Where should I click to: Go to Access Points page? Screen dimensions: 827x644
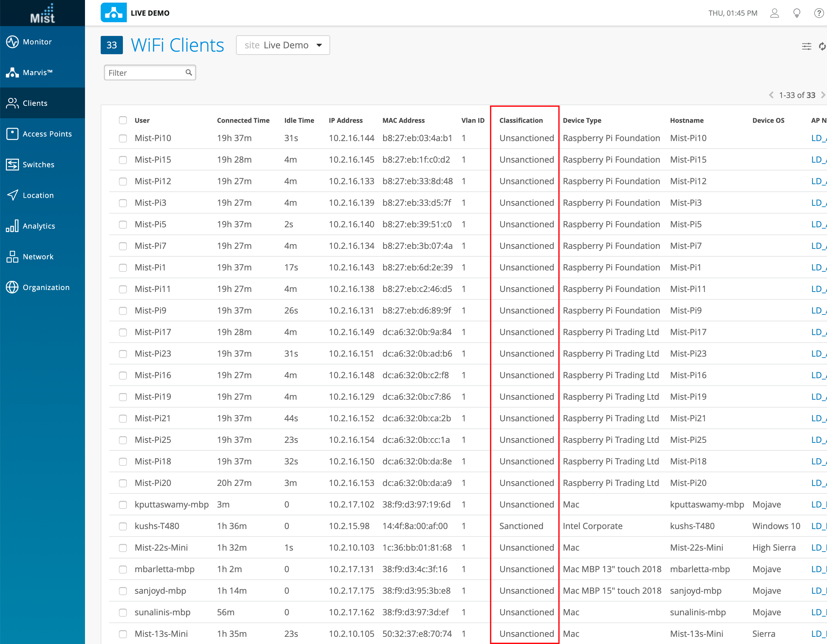click(x=46, y=134)
